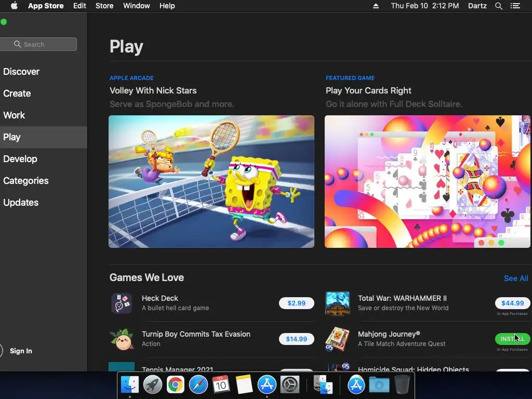Open the Total War: WARHAMMER II title
This screenshot has height=399, width=532.
click(402, 298)
